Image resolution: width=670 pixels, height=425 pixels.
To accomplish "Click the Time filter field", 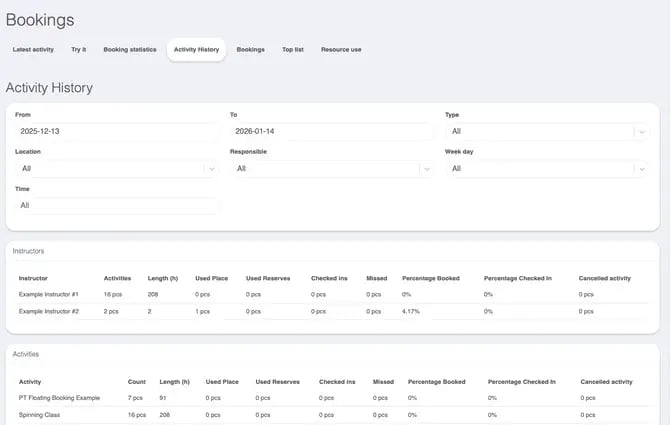I will (116, 205).
